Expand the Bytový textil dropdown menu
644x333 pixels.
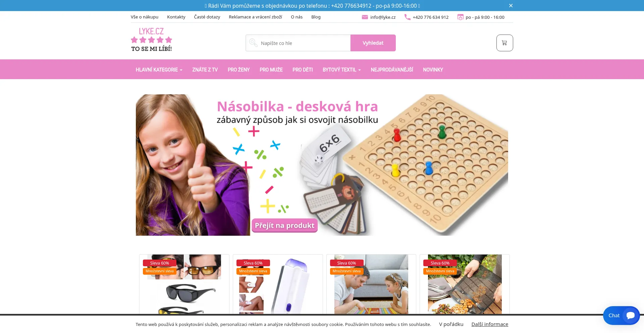[x=341, y=70]
